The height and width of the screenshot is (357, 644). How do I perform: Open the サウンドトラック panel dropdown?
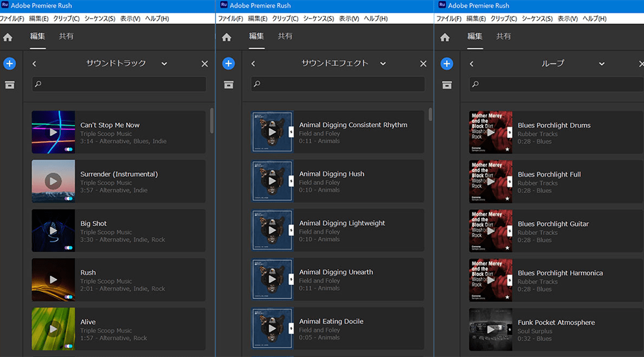pos(164,63)
